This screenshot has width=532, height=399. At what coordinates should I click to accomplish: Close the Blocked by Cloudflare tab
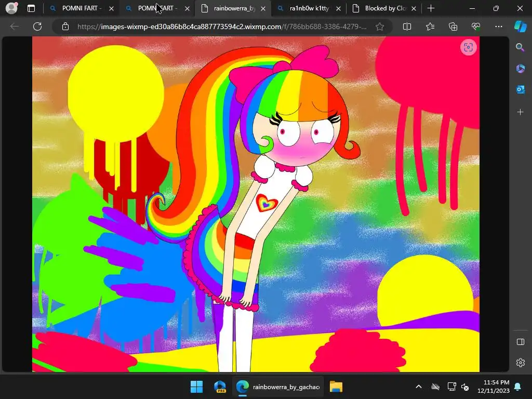(414, 9)
